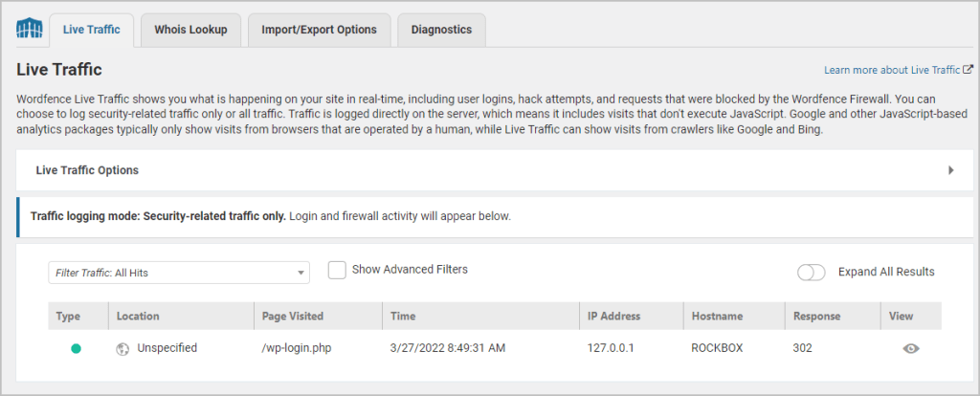Screen dimensions: 980x396
Task: Select the 302 response code cell
Action: [x=803, y=348]
